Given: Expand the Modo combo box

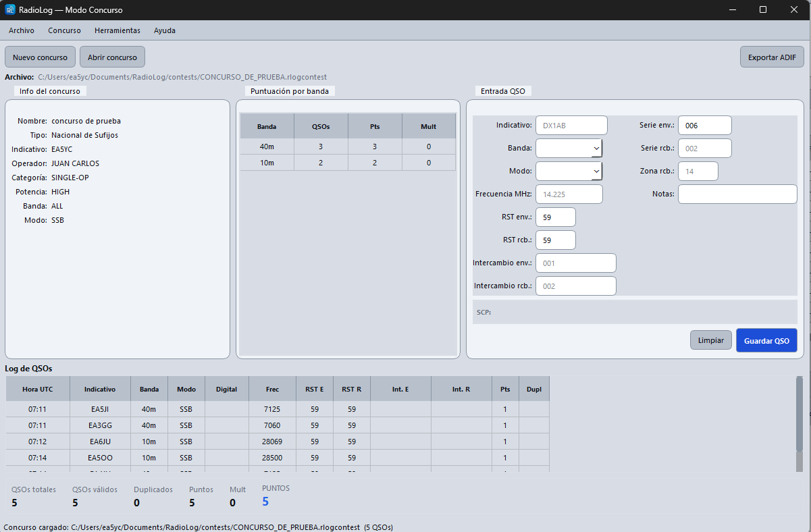Looking at the screenshot, I should (x=569, y=171).
